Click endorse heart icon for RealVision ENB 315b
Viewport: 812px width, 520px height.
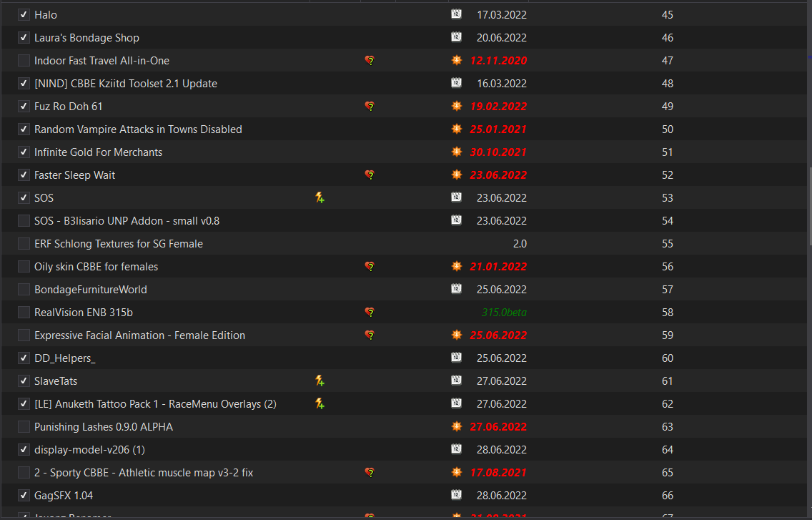(x=370, y=312)
